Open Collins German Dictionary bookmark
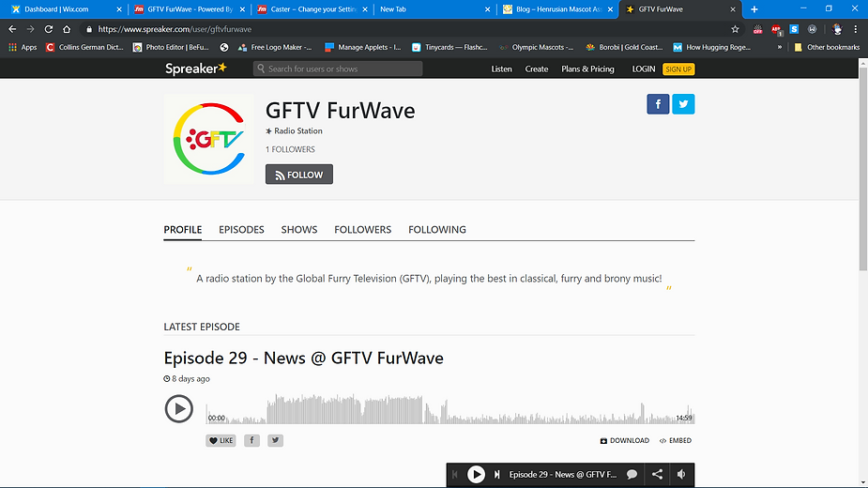 84,47
